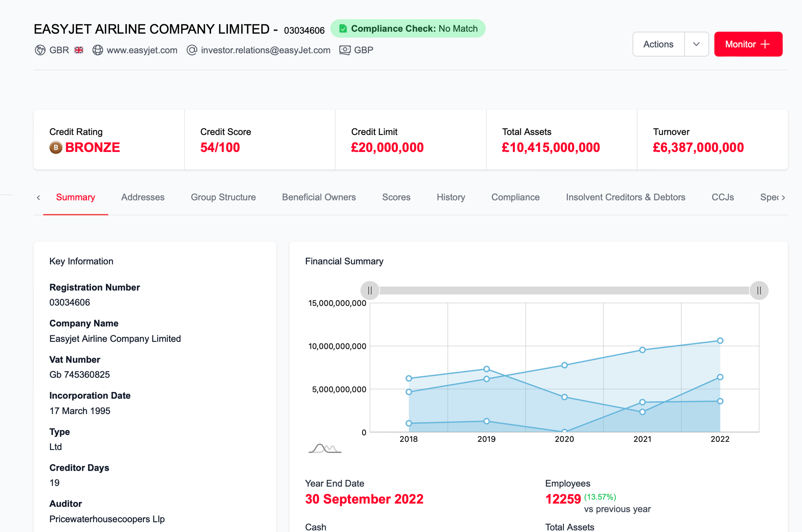Viewport: 802px width, 532px height.
Task: Click the Compliance Check: No Match badge
Action: 408,28
